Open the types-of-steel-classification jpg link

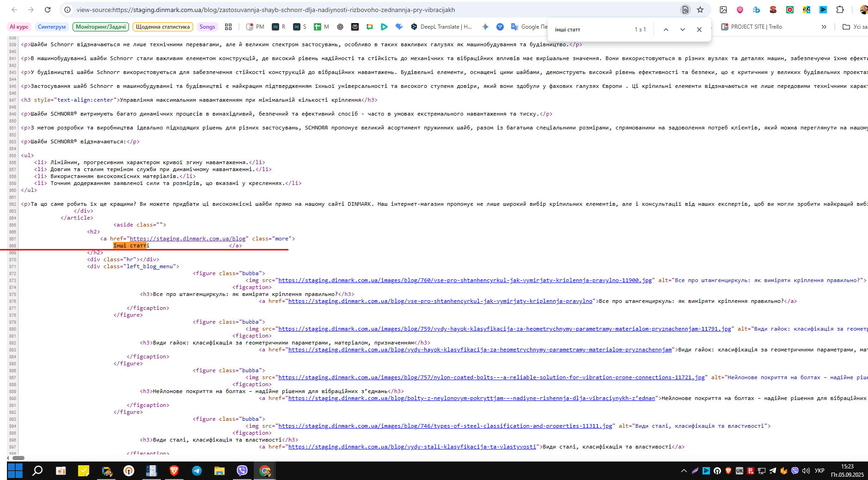point(446,426)
